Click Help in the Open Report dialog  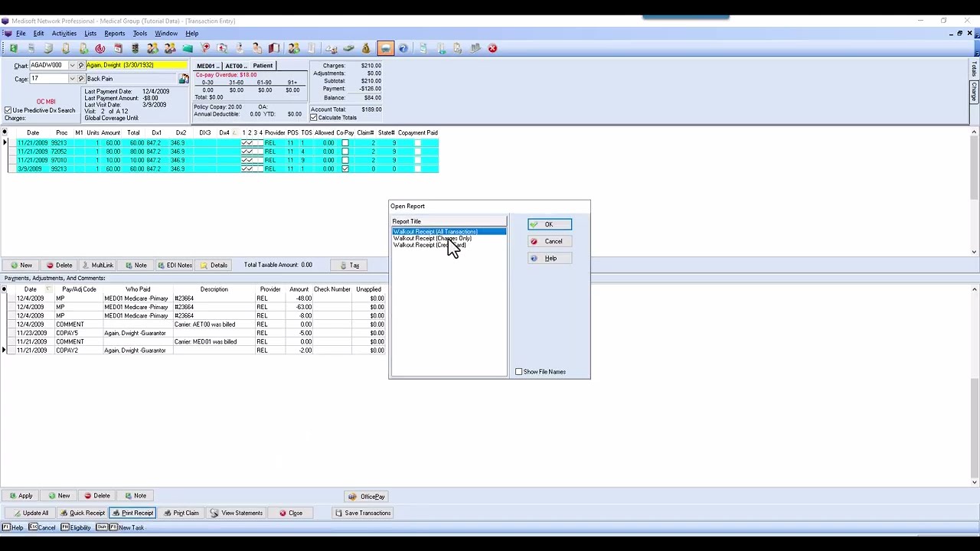(549, 258)
